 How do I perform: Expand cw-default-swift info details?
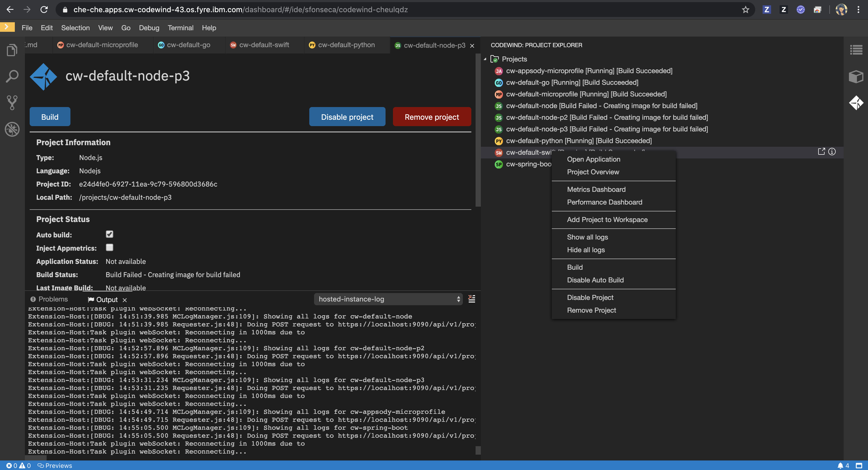tap(832, 152)
